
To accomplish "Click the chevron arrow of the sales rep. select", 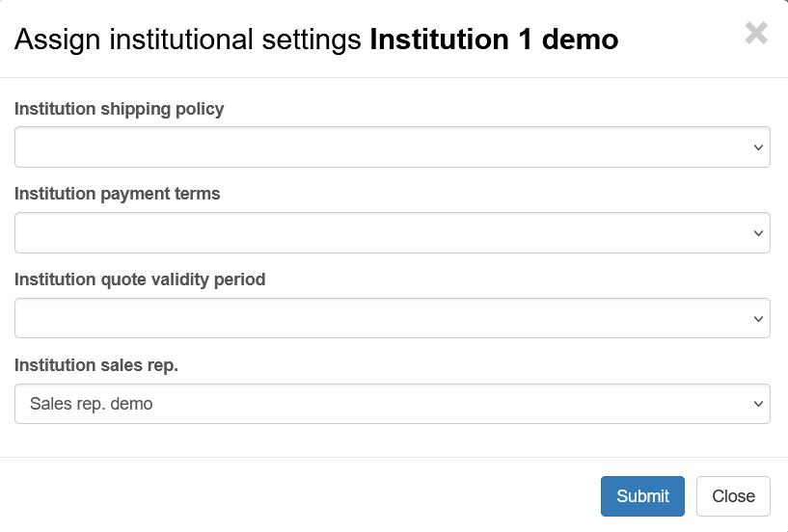I will coord(757,404).
